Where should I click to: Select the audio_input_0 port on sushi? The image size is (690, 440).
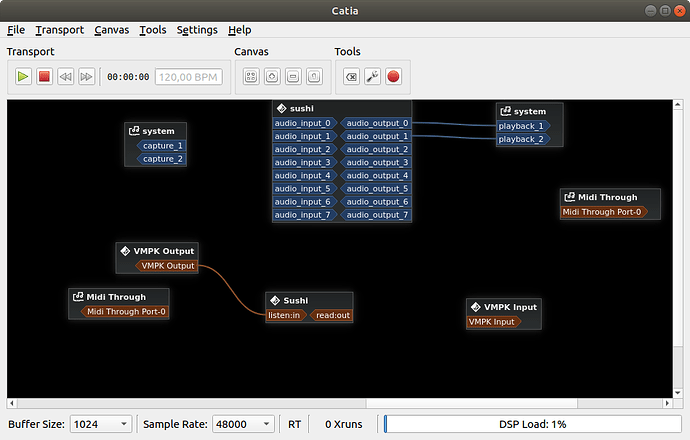[x=305, y=123]
